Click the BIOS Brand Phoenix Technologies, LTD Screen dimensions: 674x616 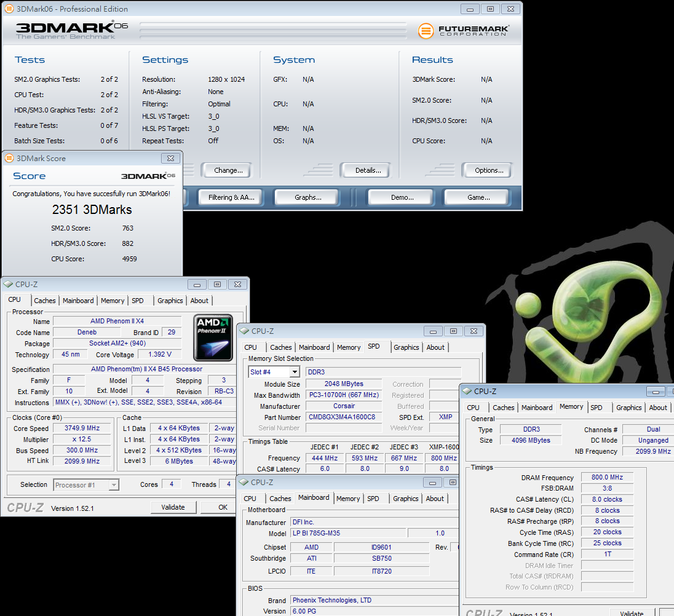374,600
